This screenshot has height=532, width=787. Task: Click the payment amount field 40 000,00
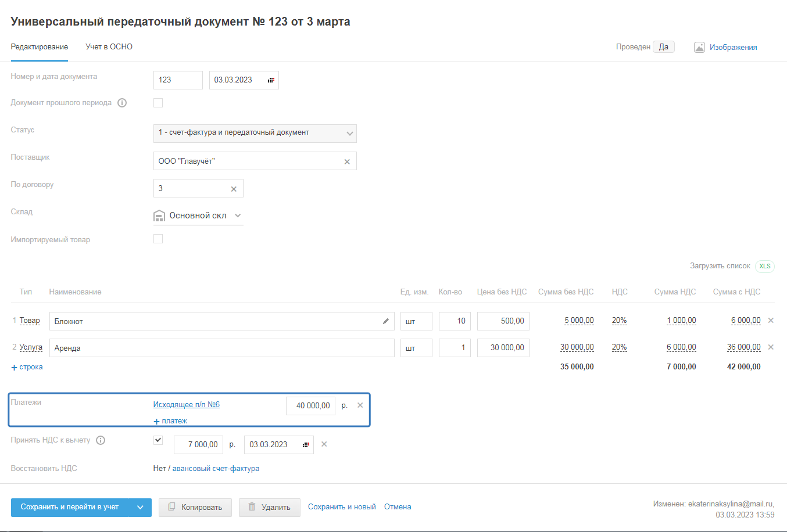pyautogui.click(x=310, y=406)
